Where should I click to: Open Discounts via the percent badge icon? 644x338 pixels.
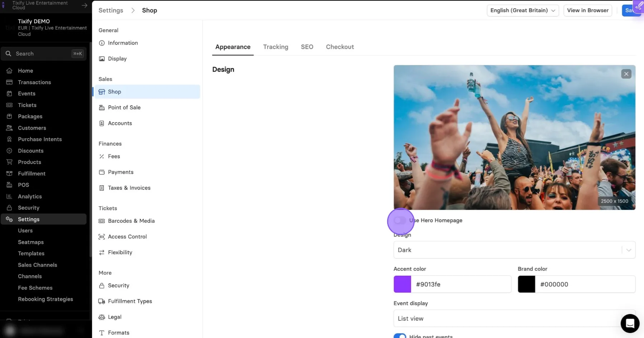click(x=9, y=151)
